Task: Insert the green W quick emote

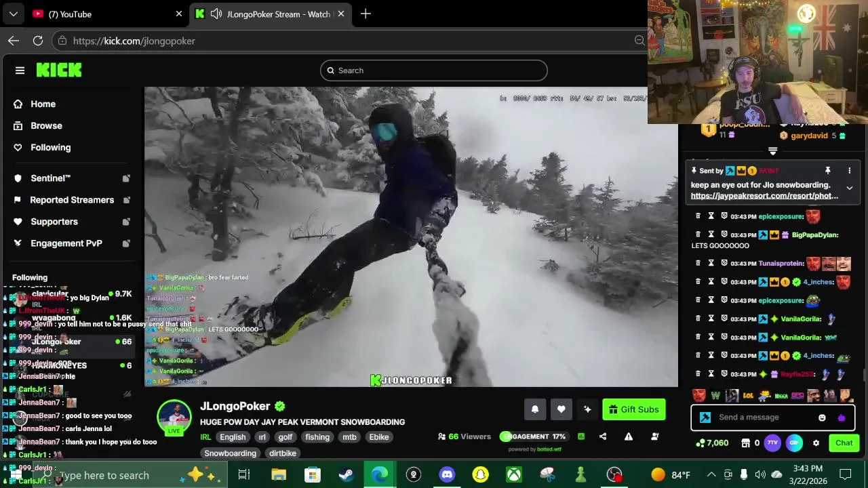Action: [715, 395]
